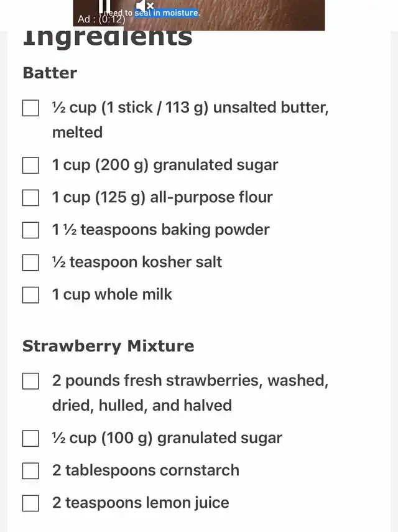Viewport: 398px width, 532px height.
Task: Click the Strawberry Mixture section heading
Action: 108,346
